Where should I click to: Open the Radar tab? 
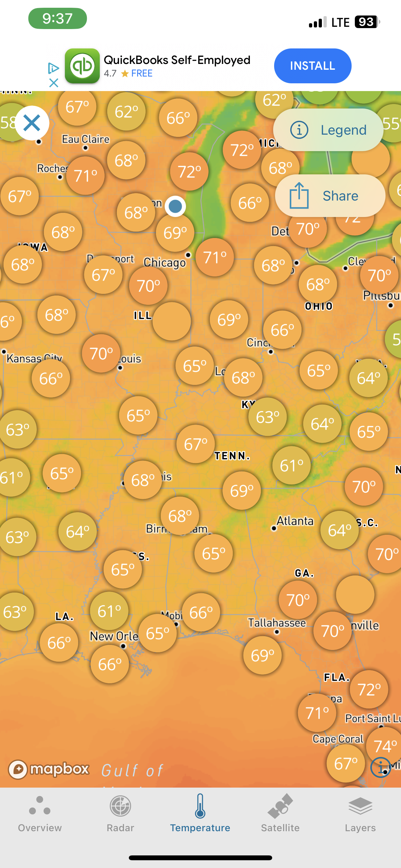point(120,813)
